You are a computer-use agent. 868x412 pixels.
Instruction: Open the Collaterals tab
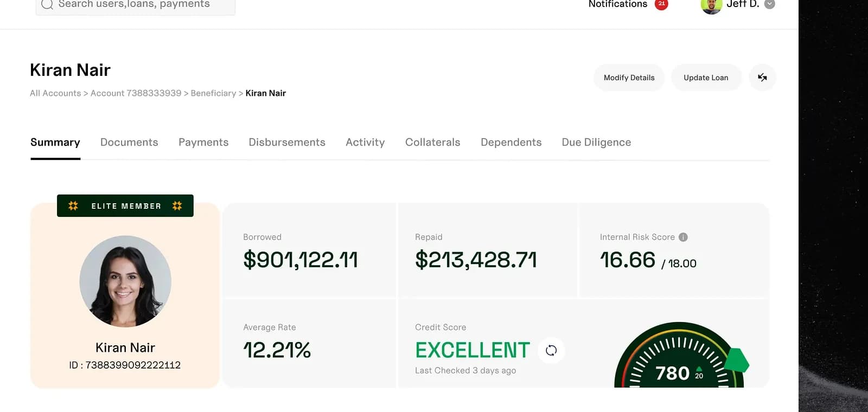tap(432, 143)
